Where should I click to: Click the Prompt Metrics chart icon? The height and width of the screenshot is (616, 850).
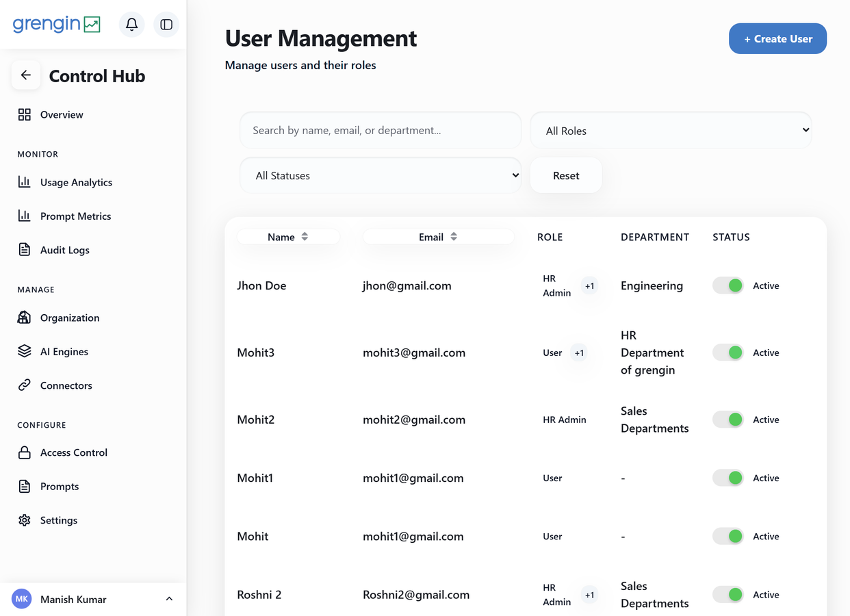[x=25, y=216]
